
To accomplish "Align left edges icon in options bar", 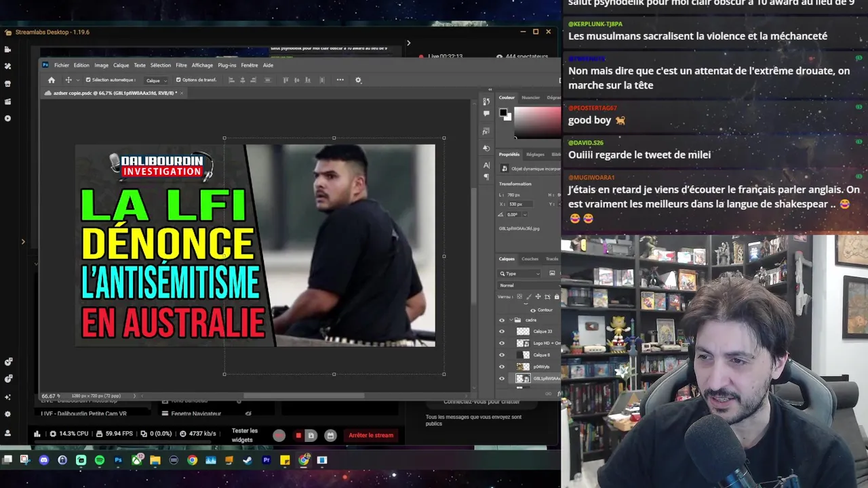I will click(232, 80).
